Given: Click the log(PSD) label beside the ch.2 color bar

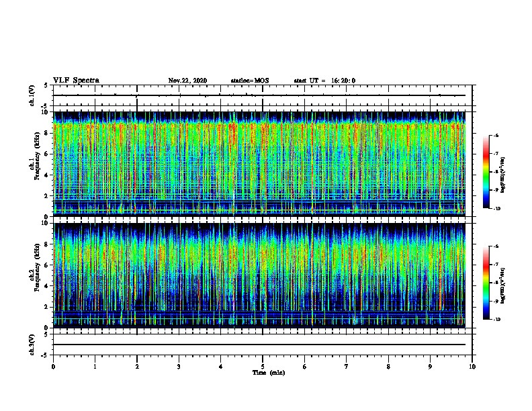Looking at the screenshot, I should click(x=503, y=286).
